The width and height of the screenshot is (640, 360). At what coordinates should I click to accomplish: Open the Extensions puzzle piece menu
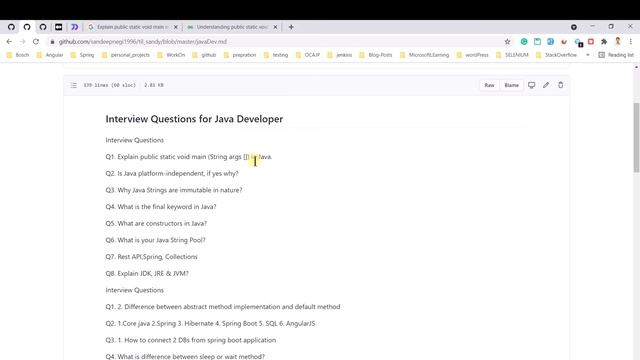(x=604, y=42)
